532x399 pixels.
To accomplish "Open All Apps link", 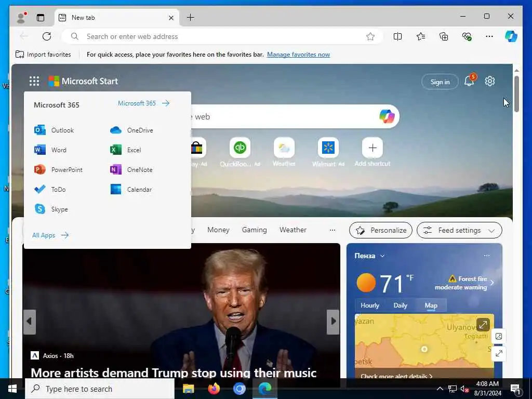I will pos(50,235).
